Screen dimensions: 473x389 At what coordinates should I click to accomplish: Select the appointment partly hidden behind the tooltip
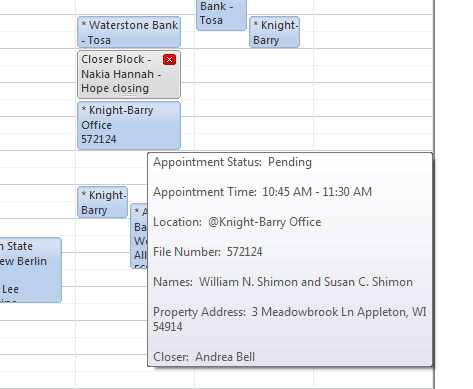(x=139, y=236)
